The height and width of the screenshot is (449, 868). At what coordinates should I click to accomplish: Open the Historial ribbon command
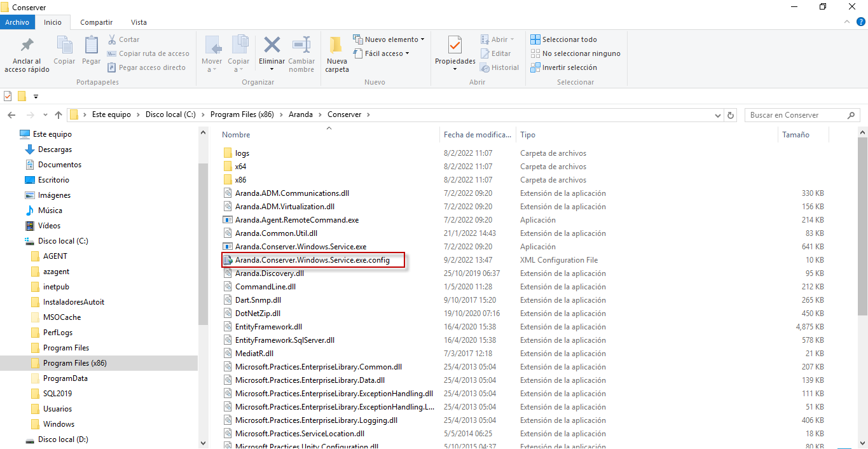point(500,67)
